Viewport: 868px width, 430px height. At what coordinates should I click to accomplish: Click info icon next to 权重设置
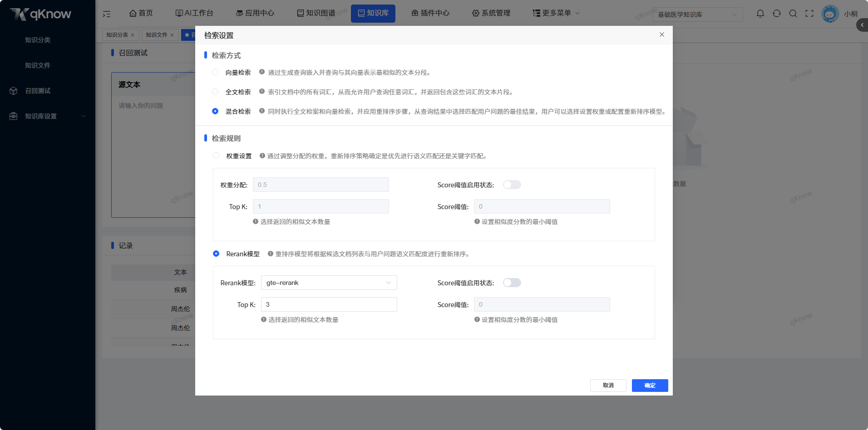coord(262,156)
